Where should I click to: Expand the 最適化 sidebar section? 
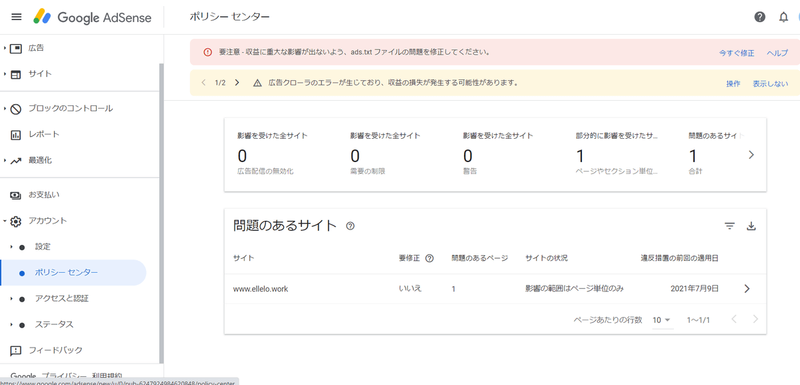5,161
